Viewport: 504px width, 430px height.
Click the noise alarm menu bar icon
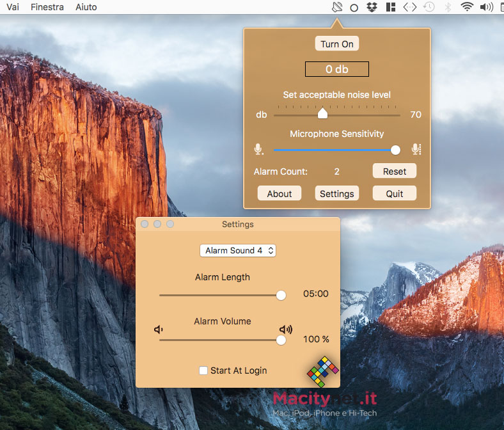pyautogui.click(x=337, y=7)
